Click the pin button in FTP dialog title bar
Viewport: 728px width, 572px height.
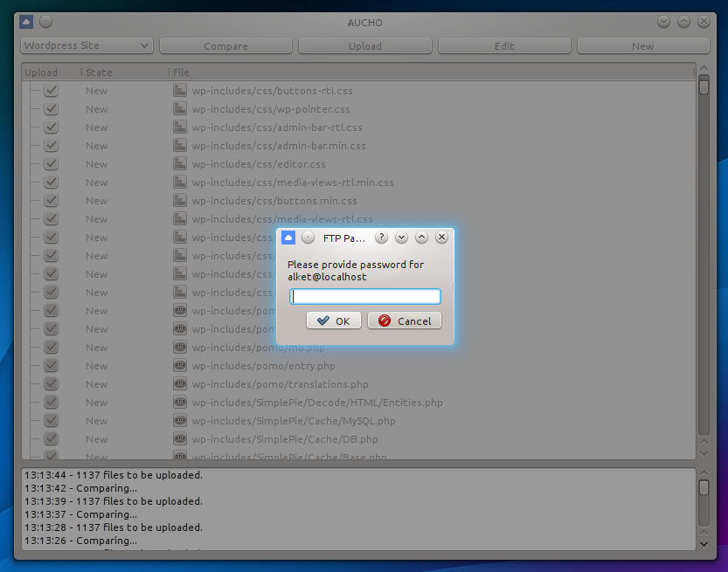coord(308,238)
